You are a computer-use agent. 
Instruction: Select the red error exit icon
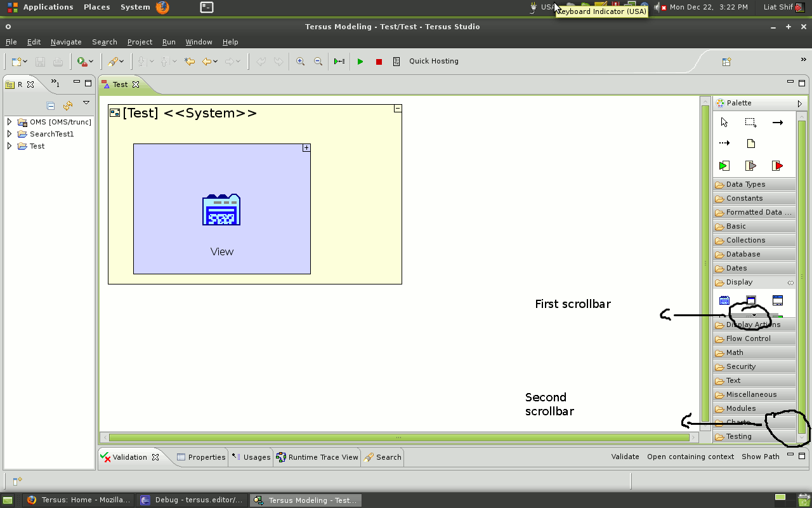[x=778, y=166]
